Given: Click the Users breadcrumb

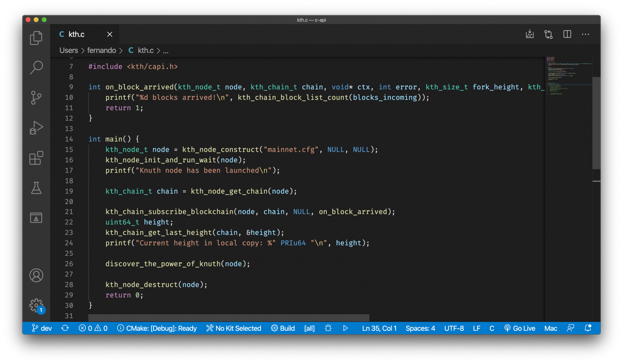Looking at the screenshot, I should coord(69,50).
